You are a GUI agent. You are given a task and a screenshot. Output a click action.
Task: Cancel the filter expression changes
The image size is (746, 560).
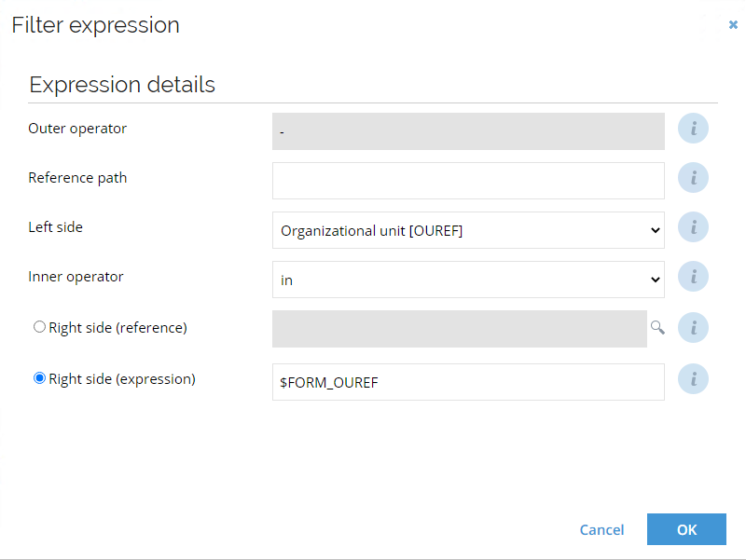coord(601,529)
